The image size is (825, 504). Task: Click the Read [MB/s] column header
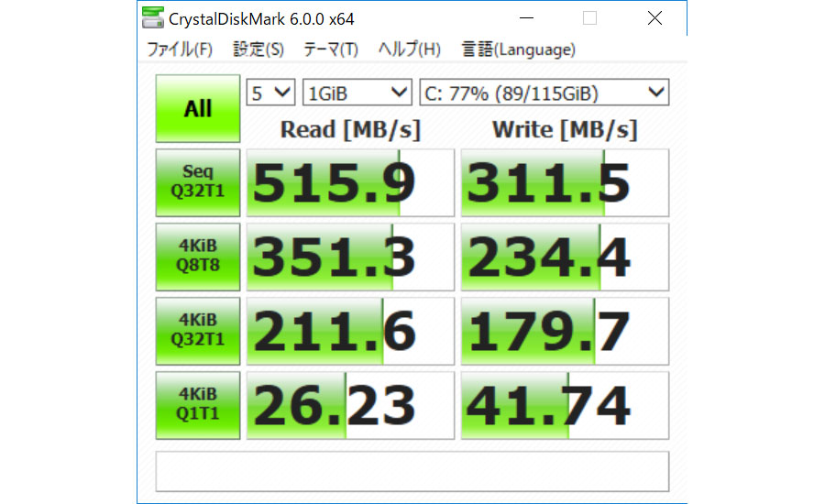350,130
